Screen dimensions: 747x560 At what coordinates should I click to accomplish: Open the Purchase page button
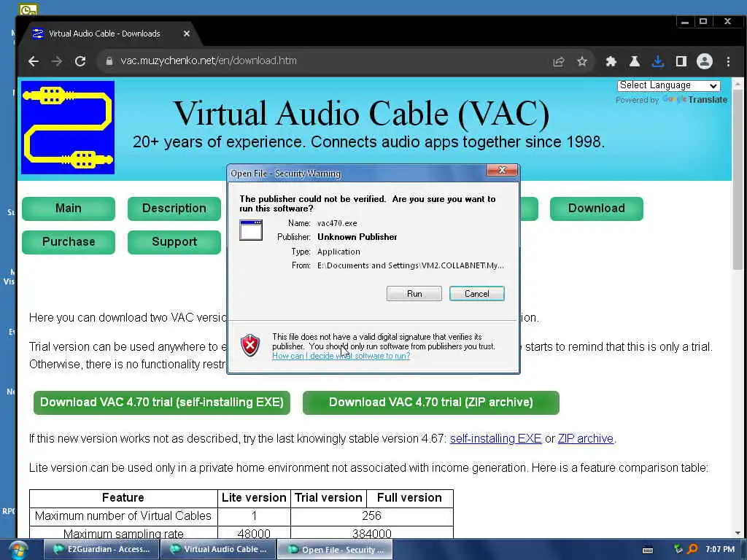point(68,242)
